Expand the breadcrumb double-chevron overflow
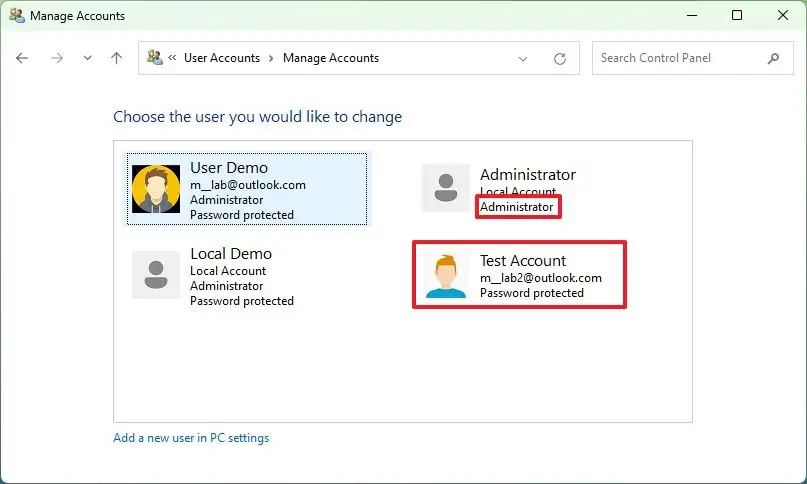 [172, 58]
